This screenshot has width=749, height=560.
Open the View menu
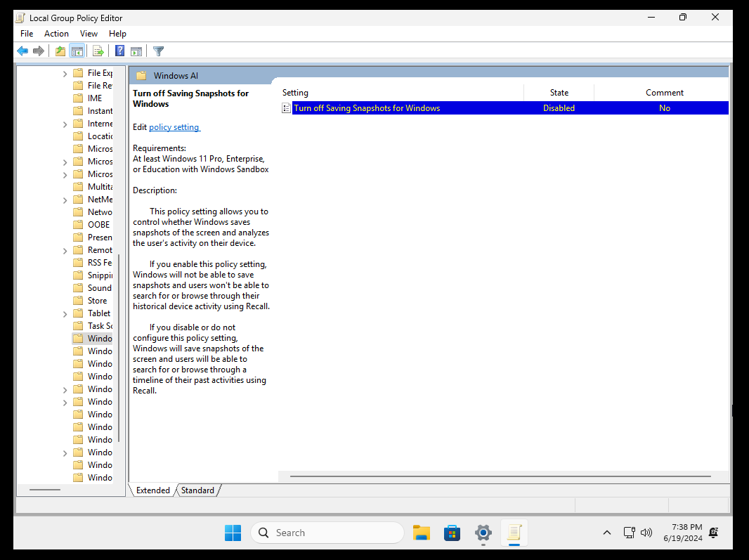coord(89,34)
